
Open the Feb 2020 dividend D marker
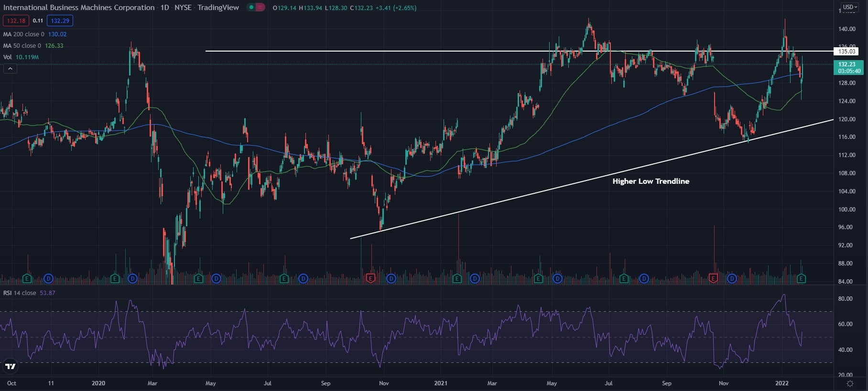pyautogui.click(x=132, y=278)
